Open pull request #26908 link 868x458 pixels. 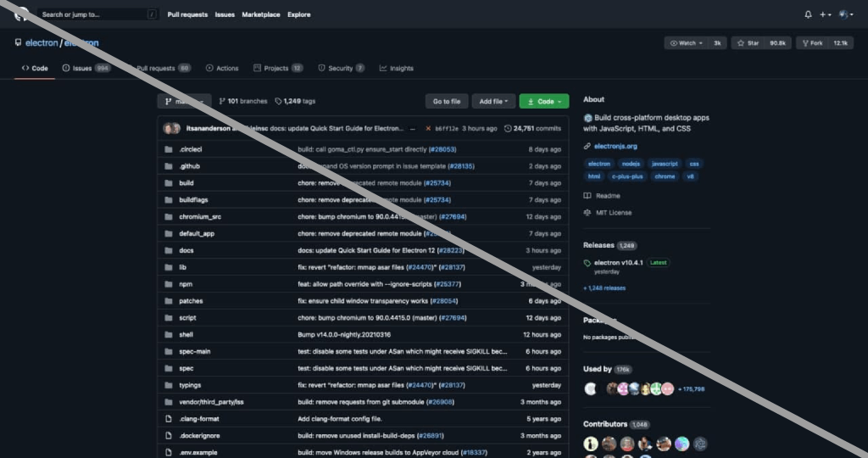440,402
